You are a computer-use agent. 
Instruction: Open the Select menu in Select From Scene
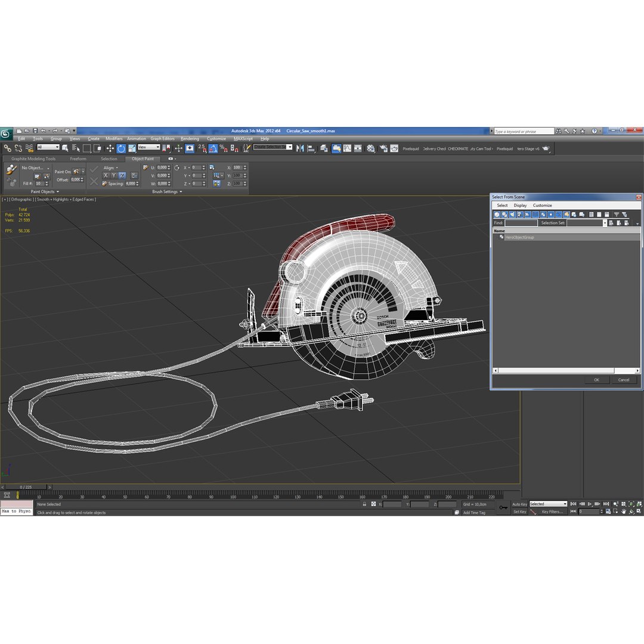click(502, 205)
